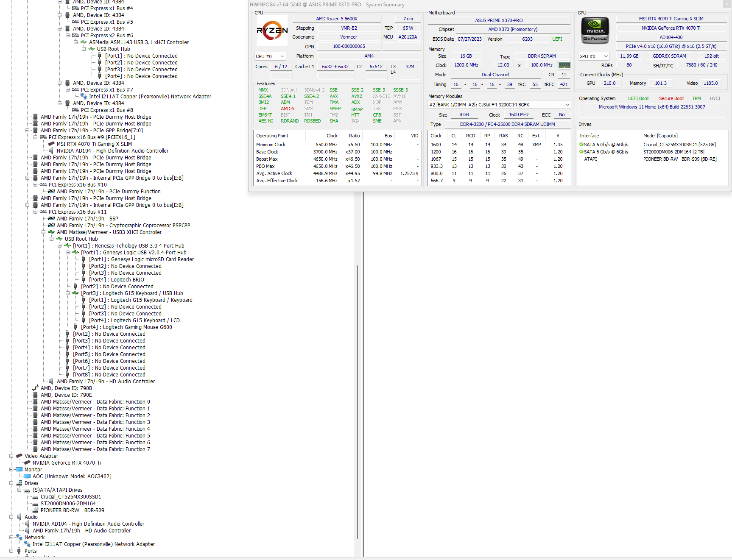Click the Ports category plug icon
Screen dimensions: 732x560
[19, 551]
